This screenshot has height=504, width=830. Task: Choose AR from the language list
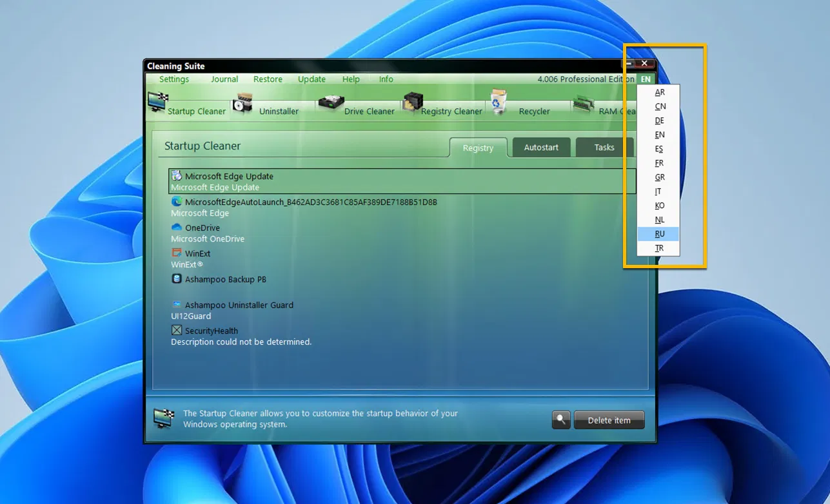coord(658,92)
